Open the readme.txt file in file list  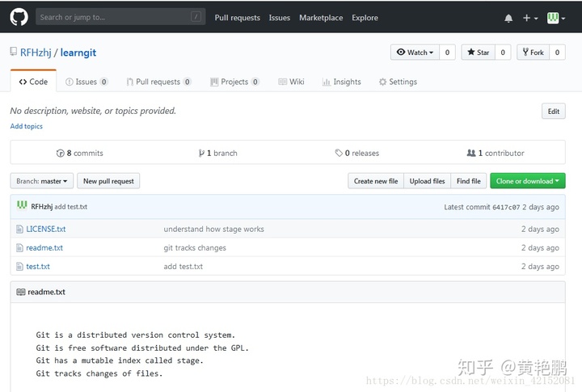[44, 247]
